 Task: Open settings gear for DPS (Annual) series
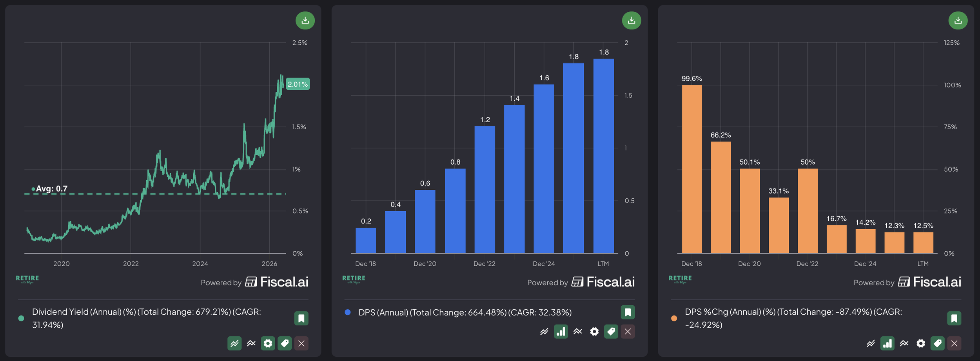(594, 332)
